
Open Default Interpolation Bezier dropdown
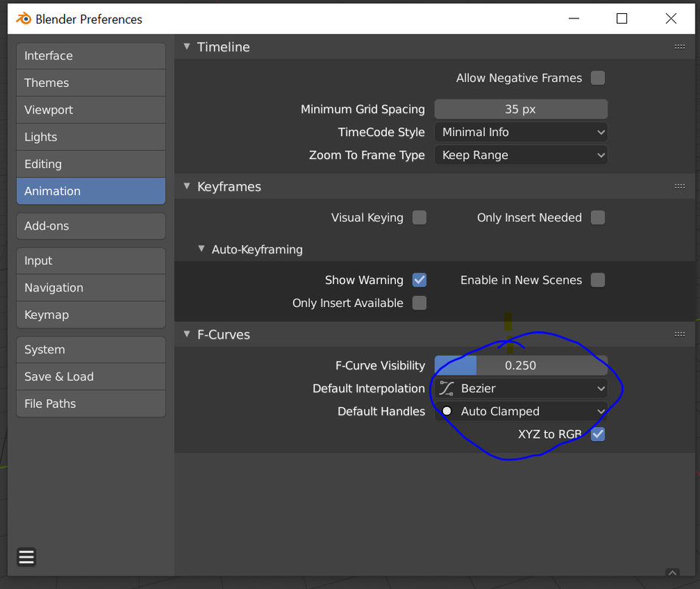521,389
